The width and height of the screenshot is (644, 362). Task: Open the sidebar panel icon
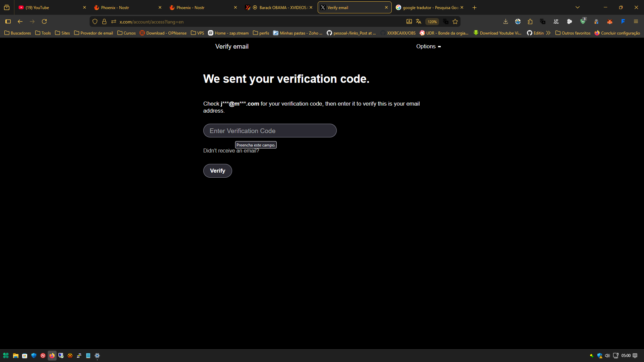(8, 22)
